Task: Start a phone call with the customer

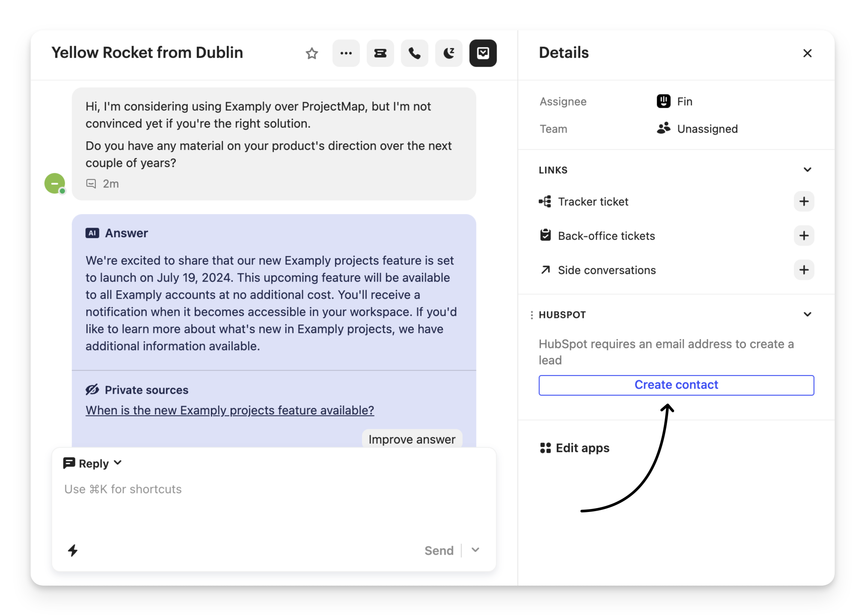Action: click(414, 54)
